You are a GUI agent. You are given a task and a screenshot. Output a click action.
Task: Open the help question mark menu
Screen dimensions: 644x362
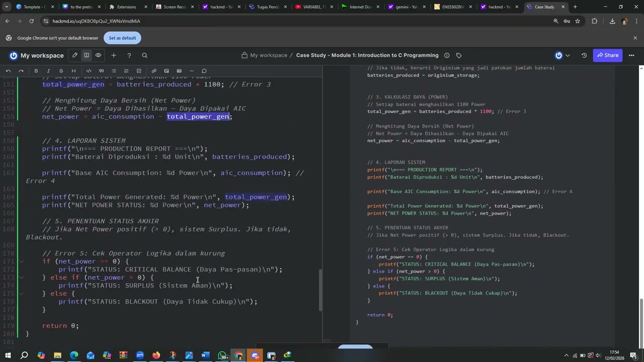pyautogui.click(x=129, y=55)
